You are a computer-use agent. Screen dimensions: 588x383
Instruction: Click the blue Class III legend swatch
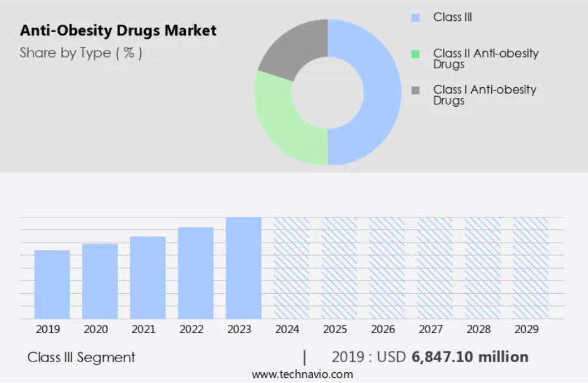tap(415, 18)
